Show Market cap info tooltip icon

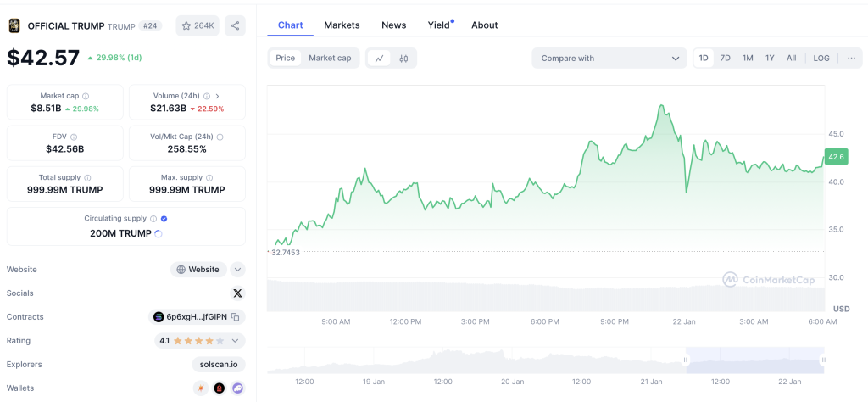[x=86, y=96]
